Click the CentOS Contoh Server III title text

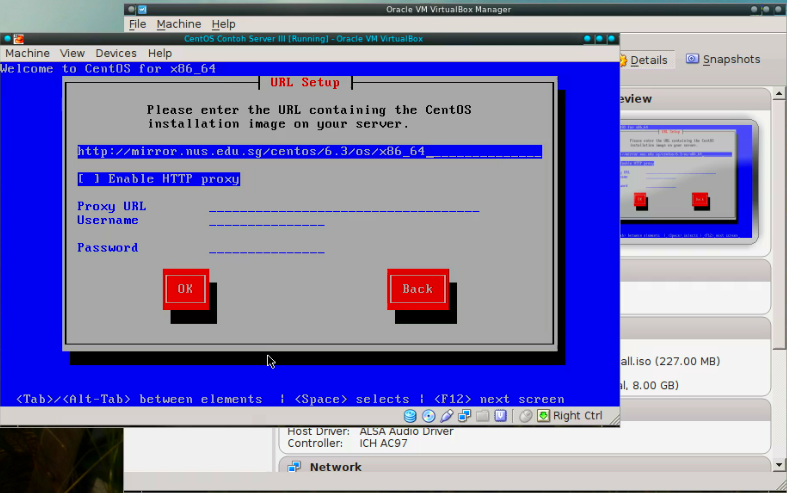303,39
